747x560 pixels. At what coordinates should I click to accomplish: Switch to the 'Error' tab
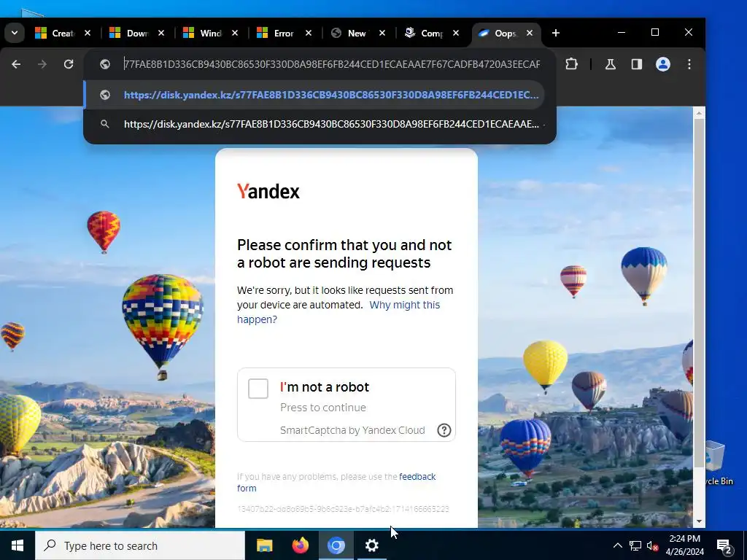point(276,34)
